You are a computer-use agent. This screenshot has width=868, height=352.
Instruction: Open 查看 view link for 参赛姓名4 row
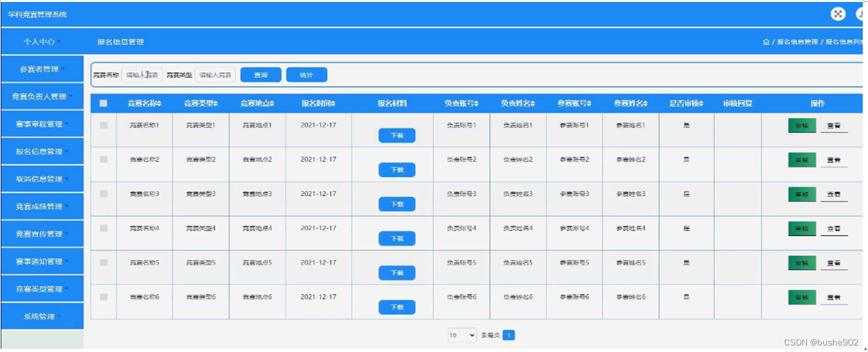[834, 228]
